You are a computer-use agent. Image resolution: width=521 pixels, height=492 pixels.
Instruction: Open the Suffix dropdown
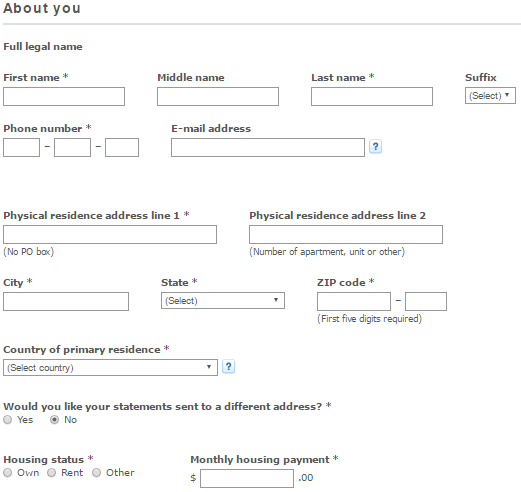[490, 96]
